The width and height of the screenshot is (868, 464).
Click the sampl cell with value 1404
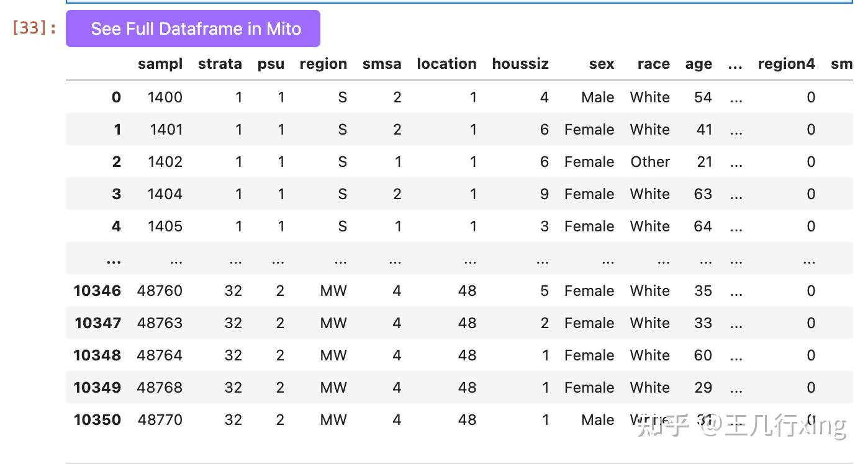click(165, 194)
